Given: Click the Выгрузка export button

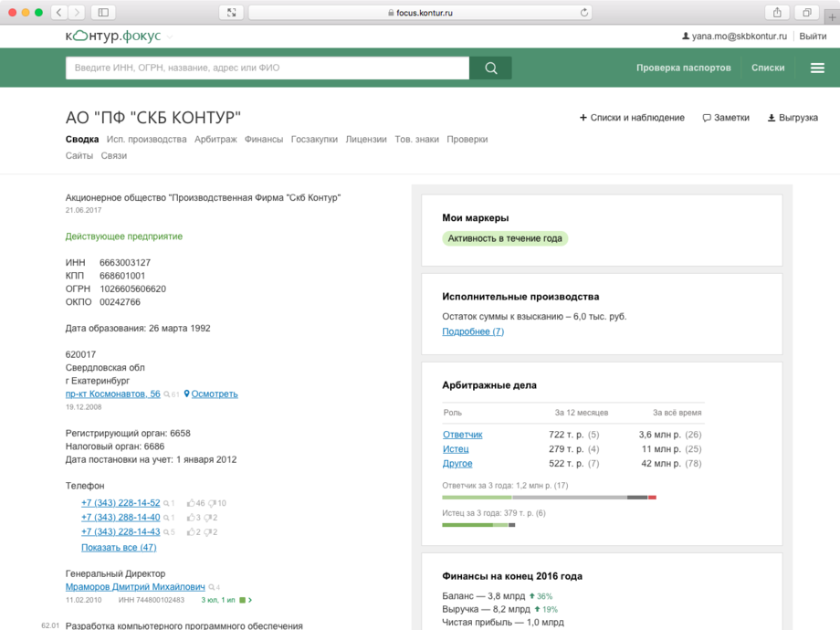Looking at the screenshot, I should pyautogui.click(x=792, y=118).
